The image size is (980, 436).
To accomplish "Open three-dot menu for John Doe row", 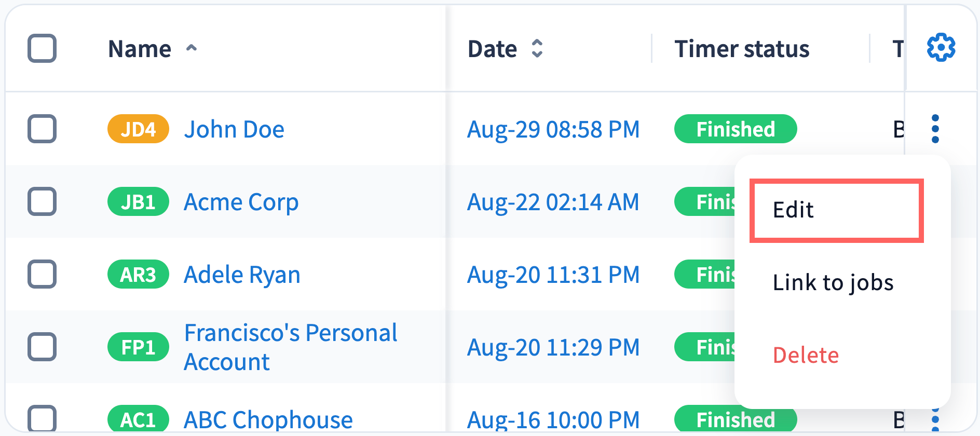I will pos(935,129).
